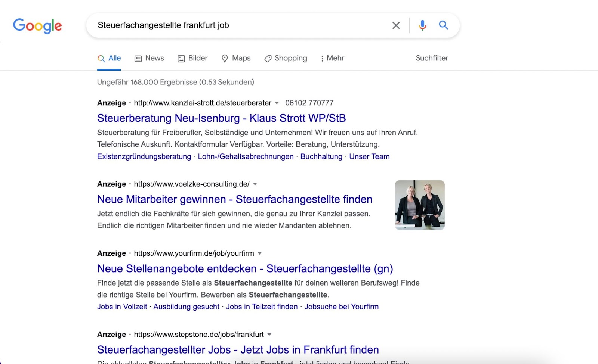Screen dimensions: 598x364
Task: Click the Existenzgründungsberatung sitelink
Action: pyautogui.click(x=144, y=156)
